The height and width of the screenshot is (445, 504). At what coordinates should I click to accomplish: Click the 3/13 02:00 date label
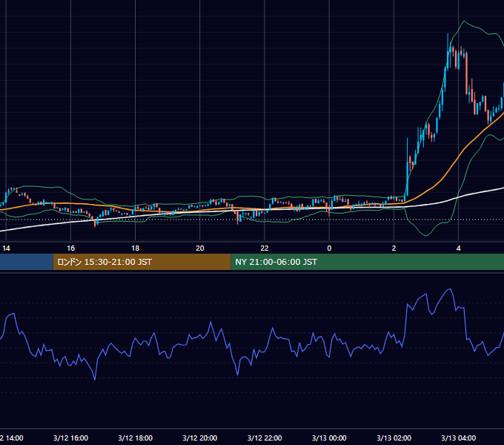pos(394,438)
